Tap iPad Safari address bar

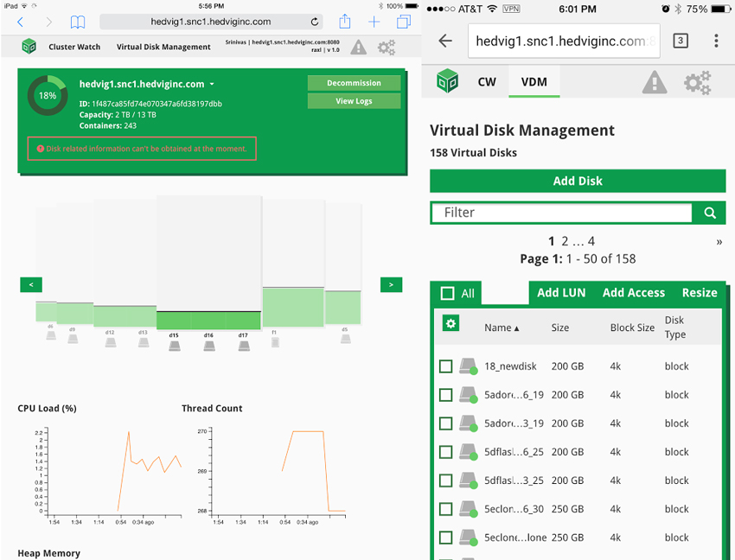pos(210,22)
